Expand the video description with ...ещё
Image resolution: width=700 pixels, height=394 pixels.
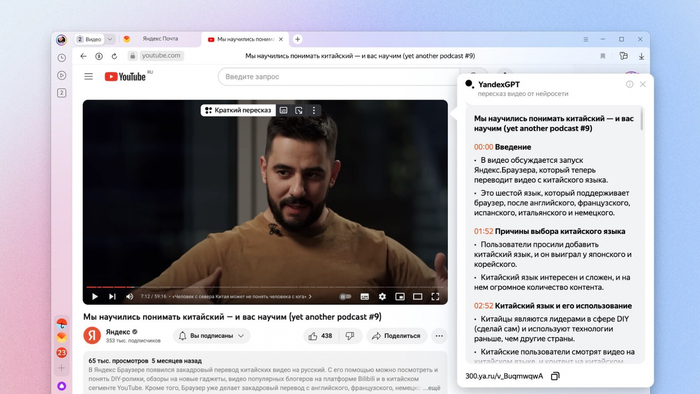(x=431, y=388)
